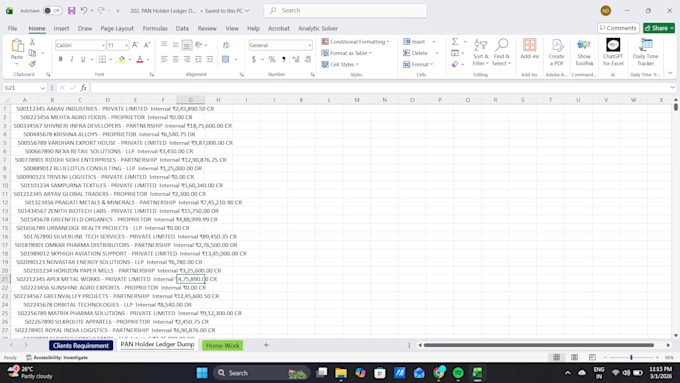The width and height of the screenshot is (680, 383).
Task: Toggle Italic formatting
Action: tap(72, 59)
